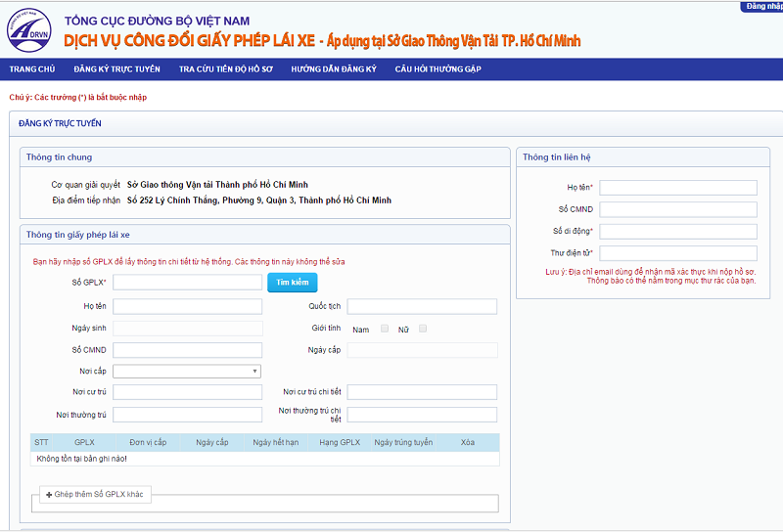The height and width of the screenshot is (532, 783).
Task: Check the Nam gender checkbox
Action: tap(385, 329)
